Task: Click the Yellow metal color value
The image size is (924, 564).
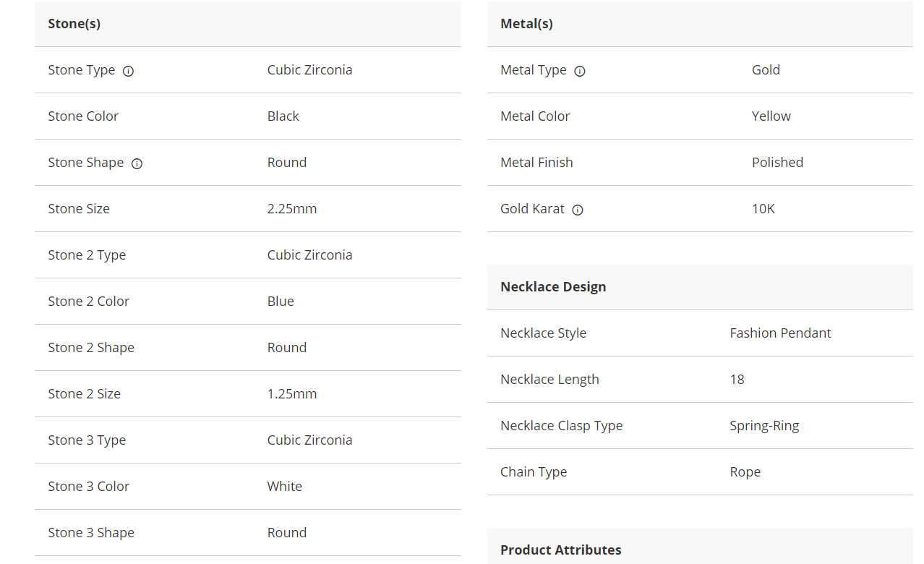Action: click(x=771, y=116)
